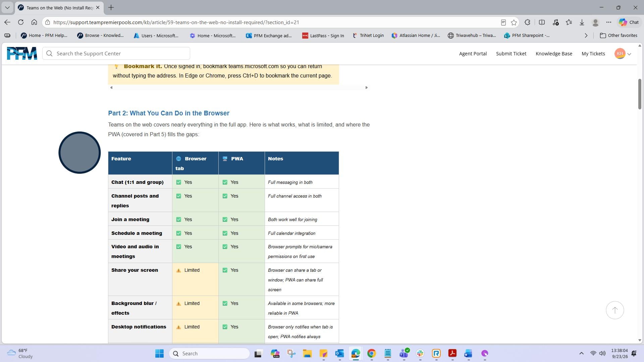Click the page vertical scrollbar thumb
The height and width of the screenshot is (362, 644).
click(640, 94)
